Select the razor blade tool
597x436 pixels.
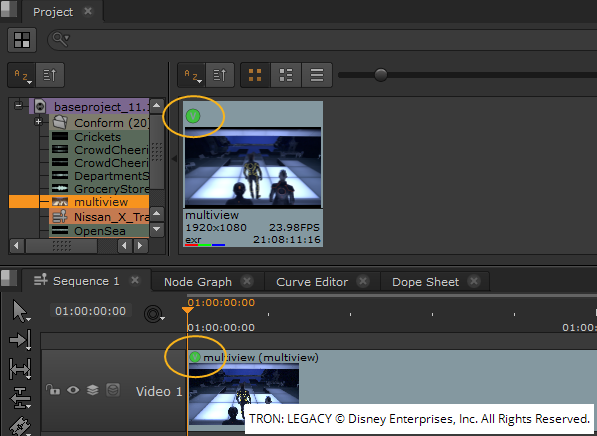[20, 426]
